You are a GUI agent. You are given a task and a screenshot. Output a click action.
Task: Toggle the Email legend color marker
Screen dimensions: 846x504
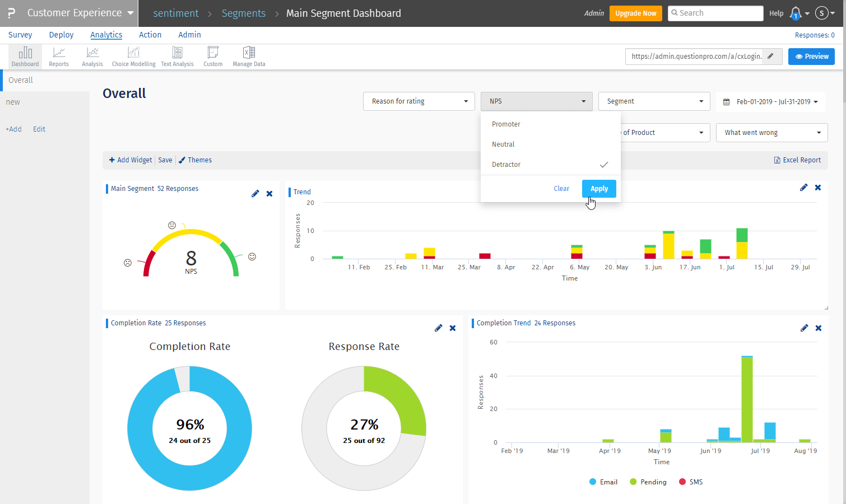coord(593,482)
